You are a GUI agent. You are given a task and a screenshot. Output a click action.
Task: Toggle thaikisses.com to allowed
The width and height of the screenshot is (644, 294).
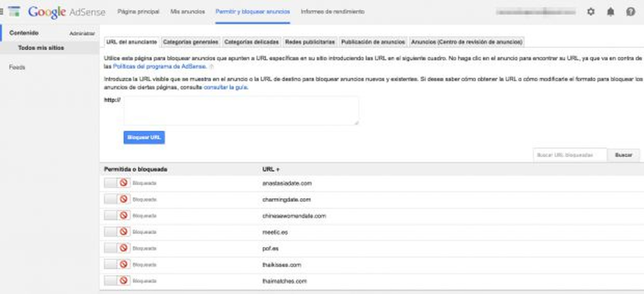pyautogui.click(x=111, y=264)
